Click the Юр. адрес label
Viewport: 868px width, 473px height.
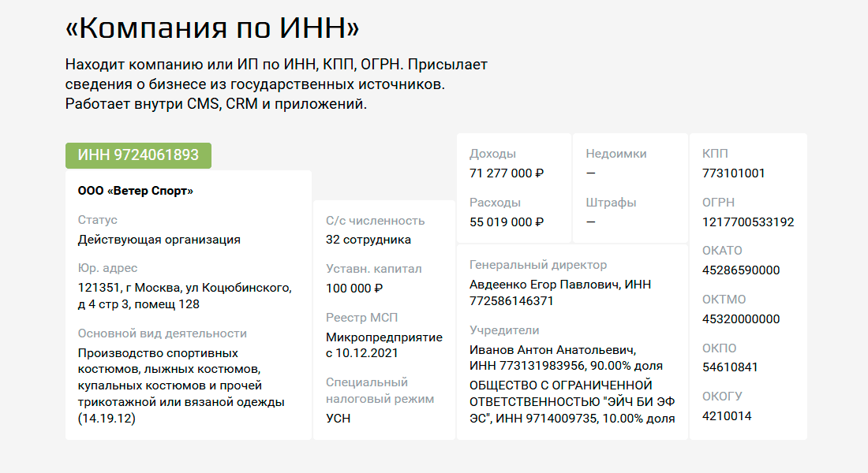107,268
